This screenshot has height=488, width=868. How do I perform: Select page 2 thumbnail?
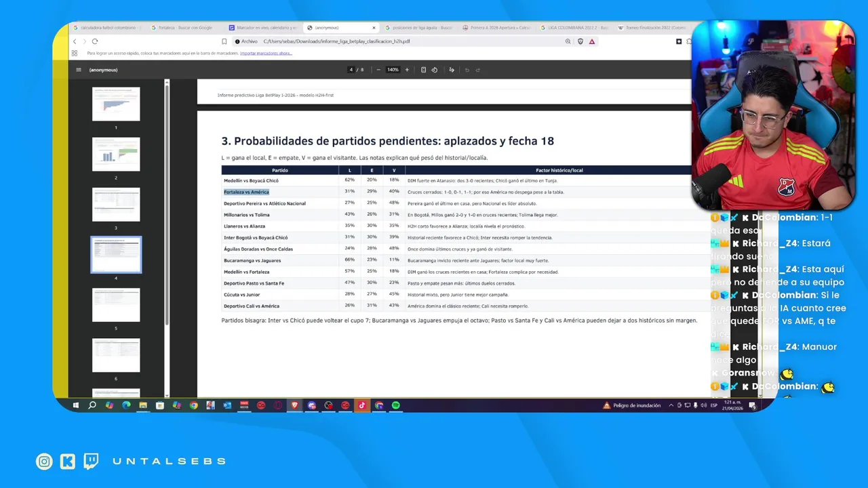pyautogui.click(x=116, y=155)
